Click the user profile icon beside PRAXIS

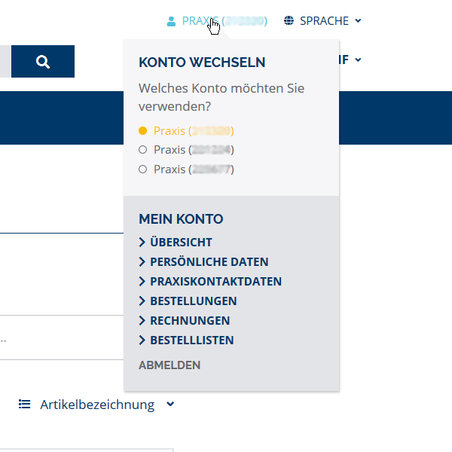171,21
